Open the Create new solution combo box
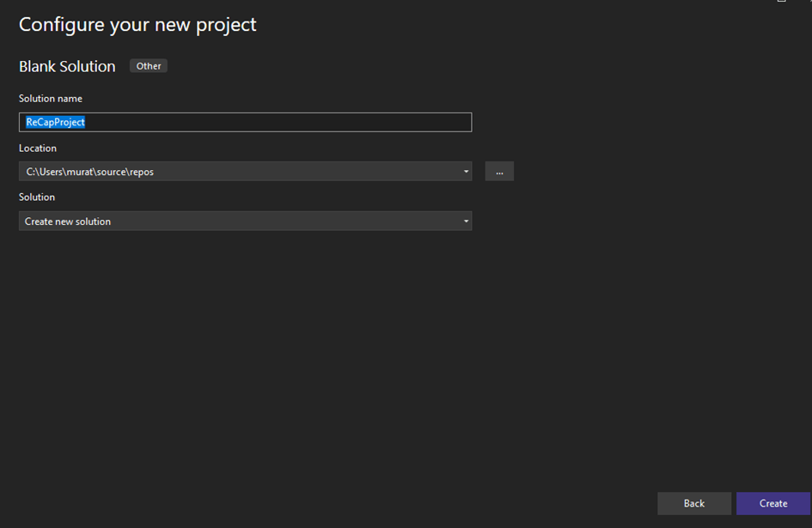812x528 pixels. [245, 221]
